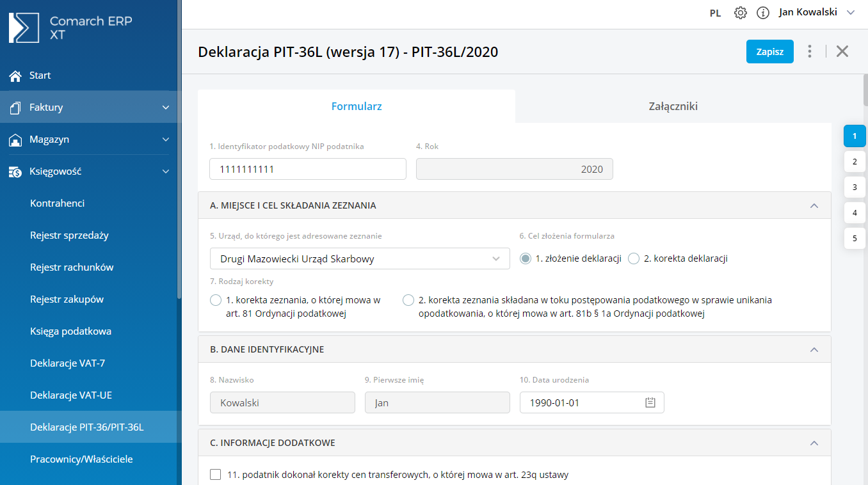Image resolution: width=868 pixels, height=485 pixels.
Task: Click the Faktury documents icon
Action: [15, 107]
